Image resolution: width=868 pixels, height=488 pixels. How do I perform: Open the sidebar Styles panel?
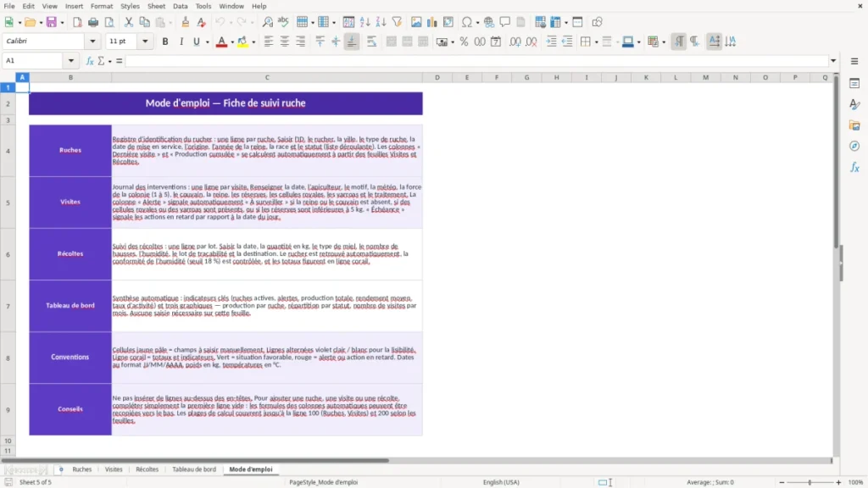(854, 104)
